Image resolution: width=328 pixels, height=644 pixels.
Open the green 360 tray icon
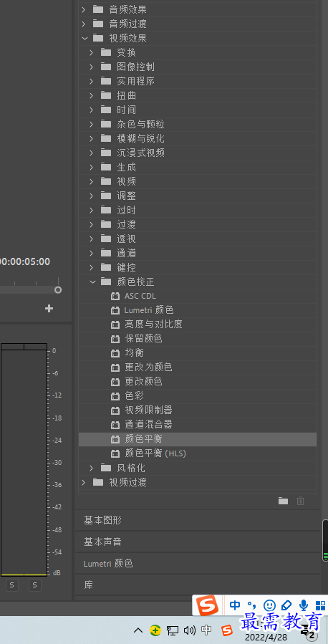155,630
